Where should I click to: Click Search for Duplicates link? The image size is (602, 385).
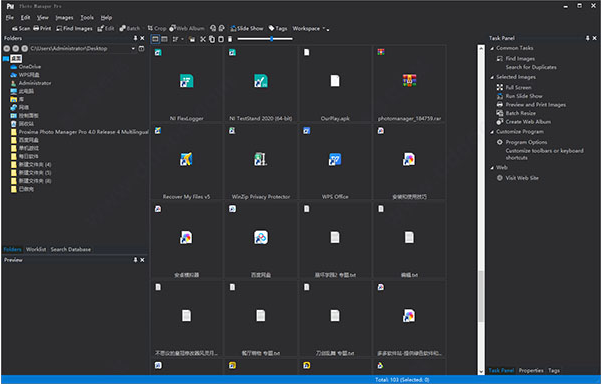(x=531, y=67)
